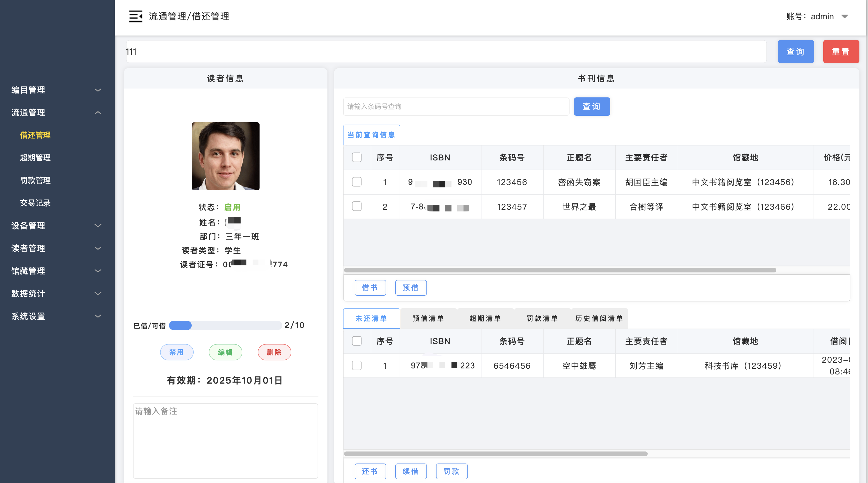Click location cell 科技书库（123459）
This screenshot has width=868, height=483.
coord(745,366)
